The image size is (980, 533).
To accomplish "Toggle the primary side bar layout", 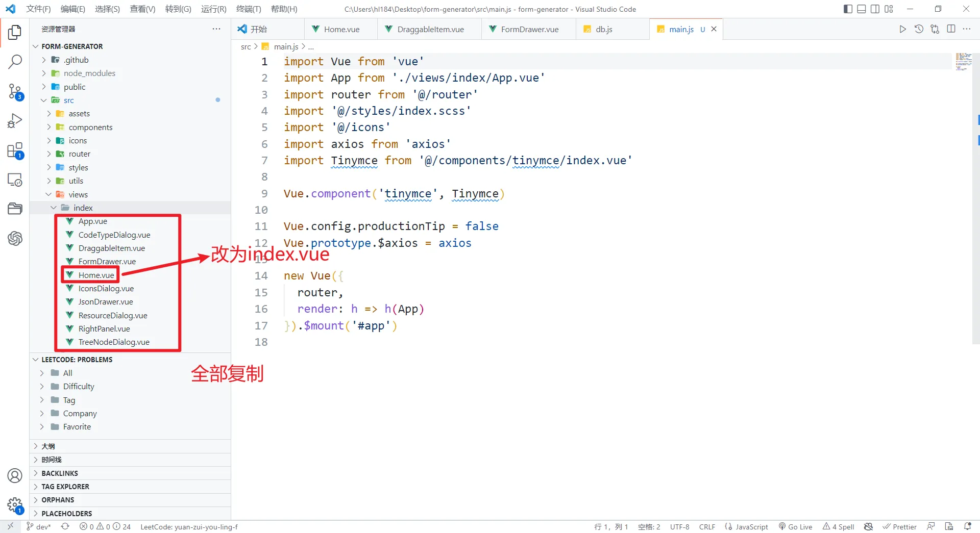I will (848, 9).
